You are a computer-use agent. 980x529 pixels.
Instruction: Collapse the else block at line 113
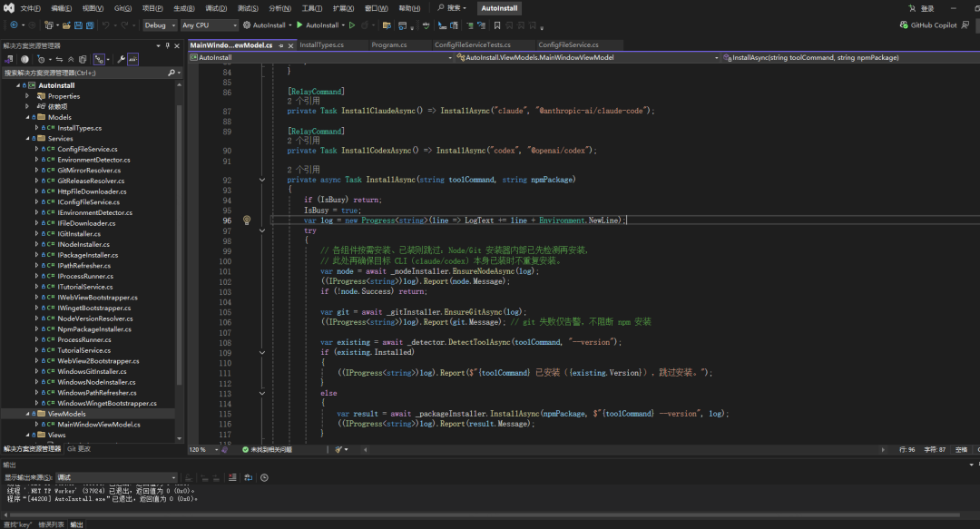tap(262, 393)
